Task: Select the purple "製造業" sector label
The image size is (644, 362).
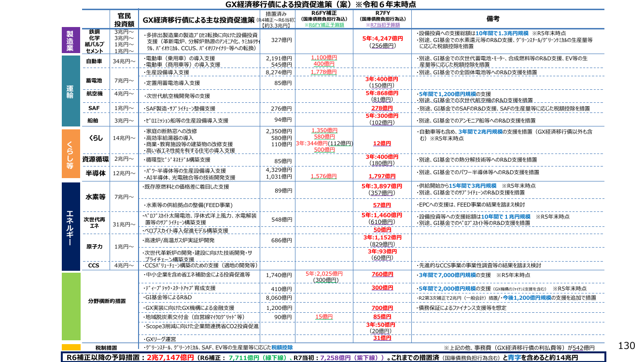Action: coord(70,40)
